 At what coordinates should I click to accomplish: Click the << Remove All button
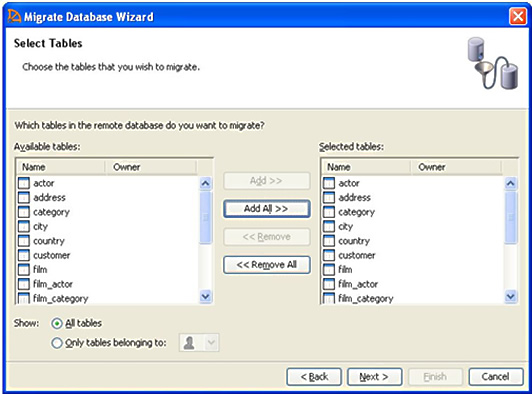267,265
